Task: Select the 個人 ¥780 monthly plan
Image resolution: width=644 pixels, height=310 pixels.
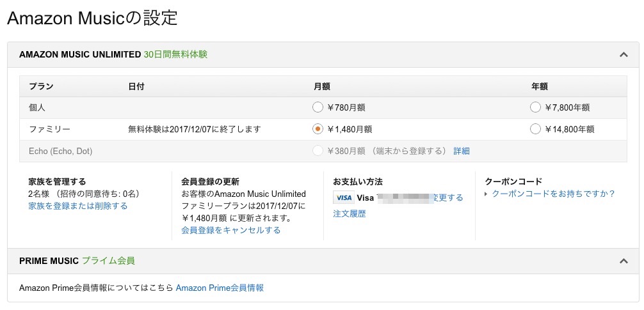Action: pyautogui.click(x=318, y=108)
